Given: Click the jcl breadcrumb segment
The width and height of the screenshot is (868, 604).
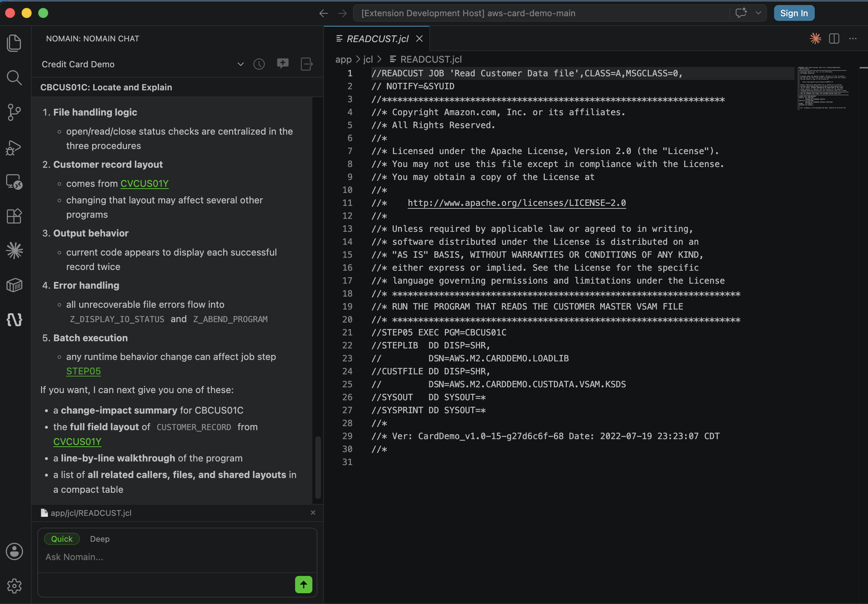Looking at the screenshot, I should tap(368, 59).
